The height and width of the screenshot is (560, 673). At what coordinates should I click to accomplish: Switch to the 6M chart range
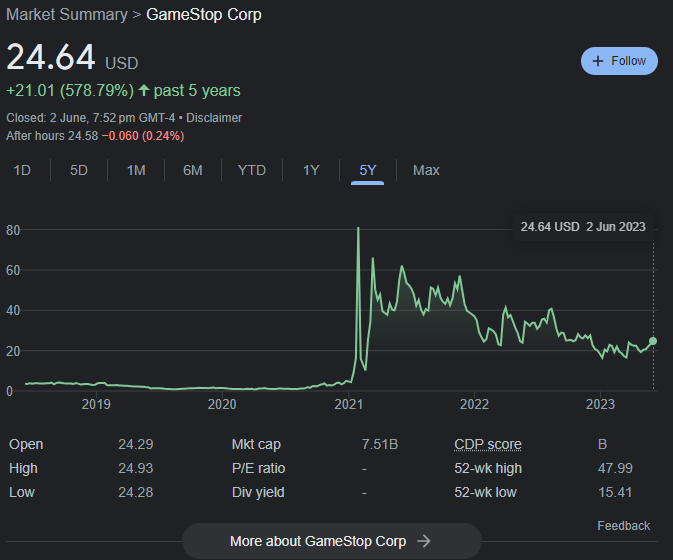click(193, 170)
